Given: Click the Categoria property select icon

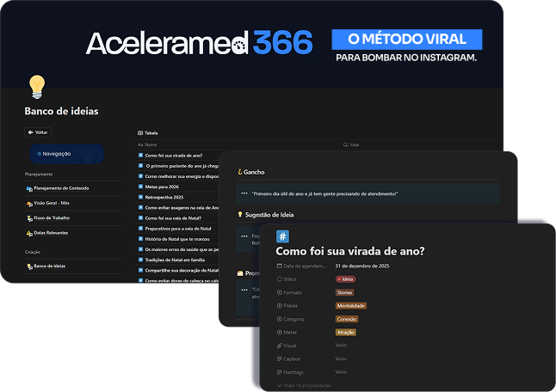Looking at the screenshot, I should (x=280, y=320).
